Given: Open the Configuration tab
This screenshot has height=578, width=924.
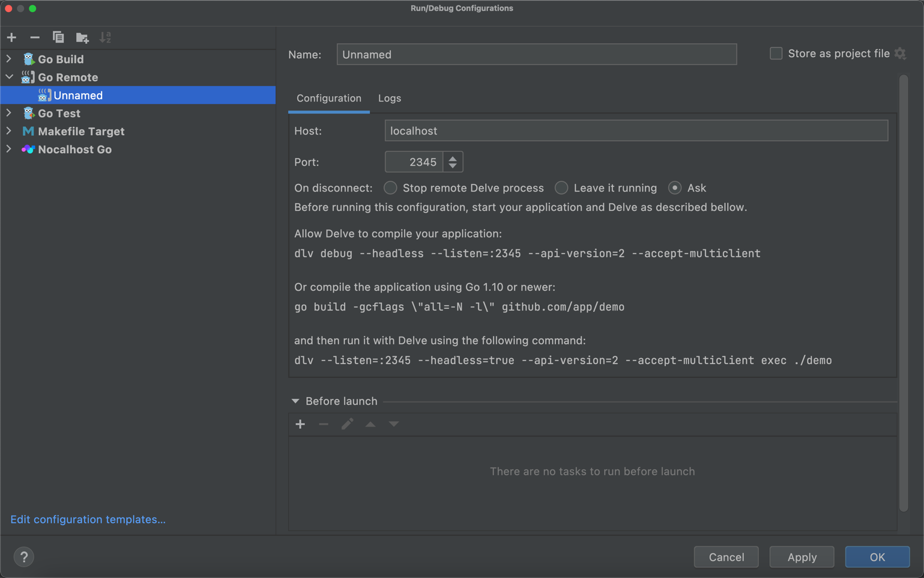Looking at the screenshot, I should 328,98.
